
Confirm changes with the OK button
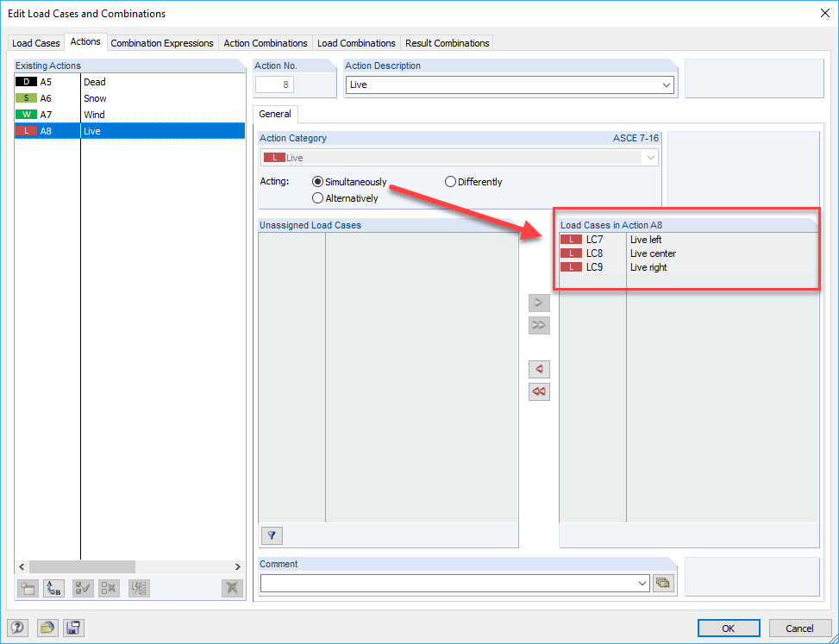(x=729, y=628)
